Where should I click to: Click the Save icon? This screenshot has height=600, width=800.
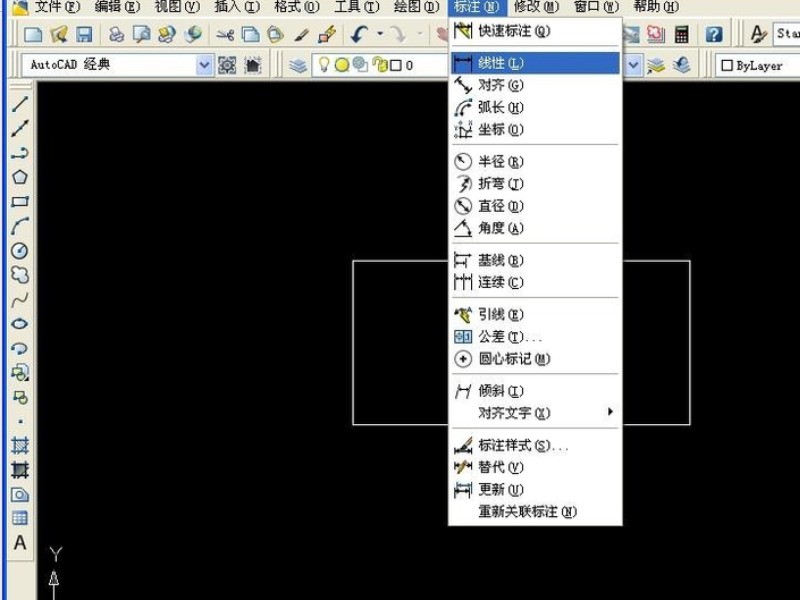pyautogui.click(x=84, y=34)
